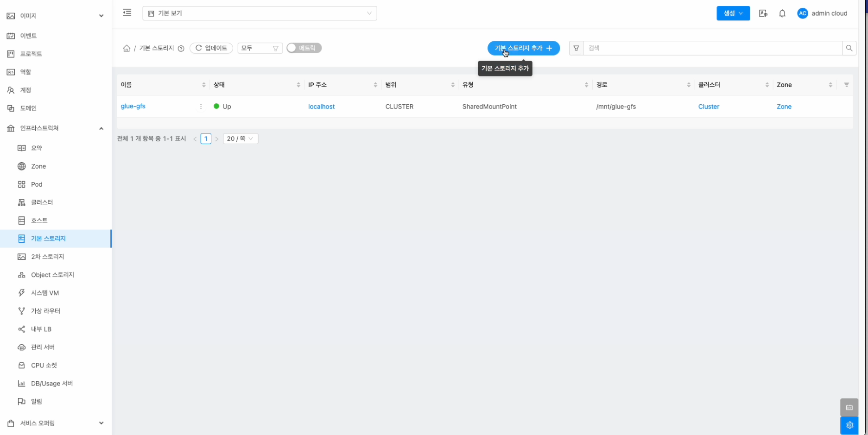Open the search filter funnel icon
Screen dimensions: 868x435
point(576,48)
